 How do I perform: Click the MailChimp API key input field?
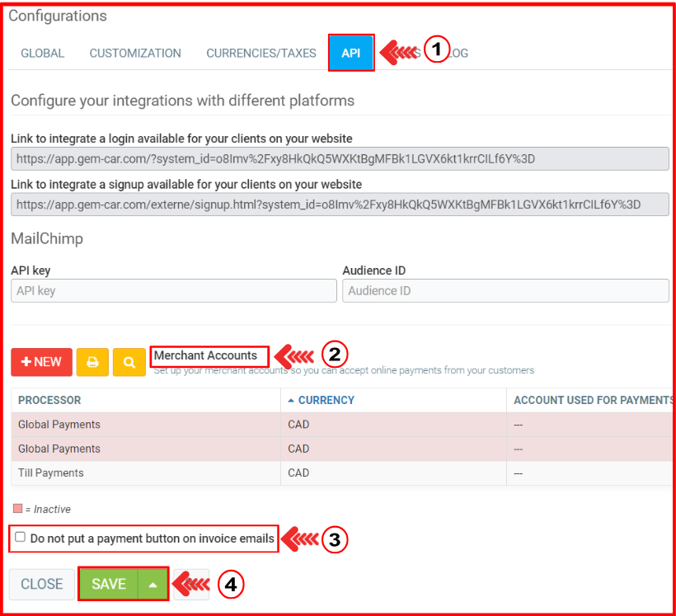[x=174, y=290]
